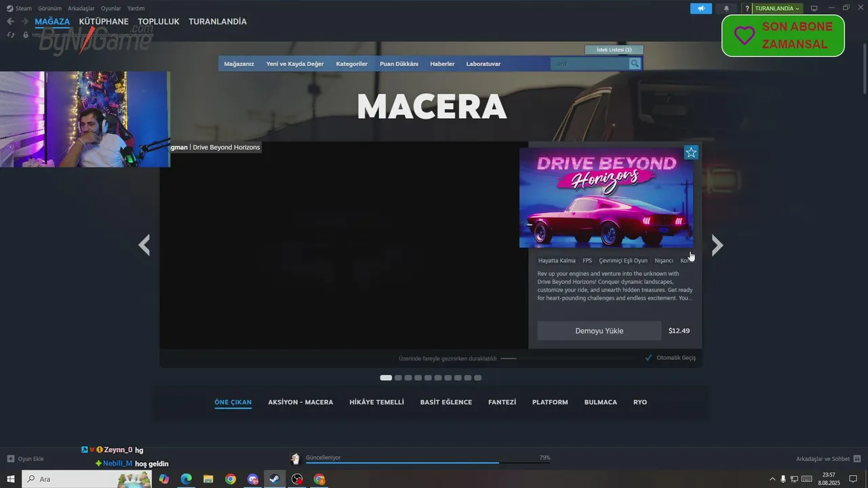Viewport: 868px width, 488px height.
Task: Expand the Mağazanız store menu
Action: [x=239, y=64]
